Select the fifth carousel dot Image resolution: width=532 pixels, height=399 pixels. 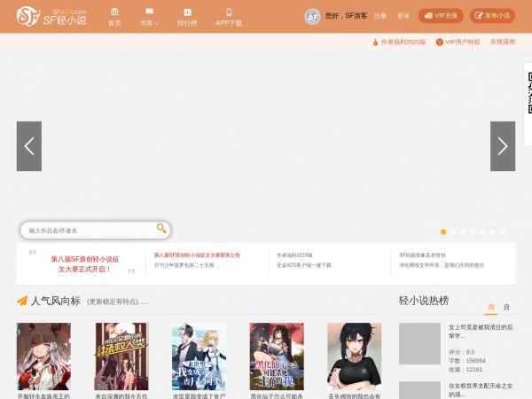pyautogui.click(x=482, y=231)
